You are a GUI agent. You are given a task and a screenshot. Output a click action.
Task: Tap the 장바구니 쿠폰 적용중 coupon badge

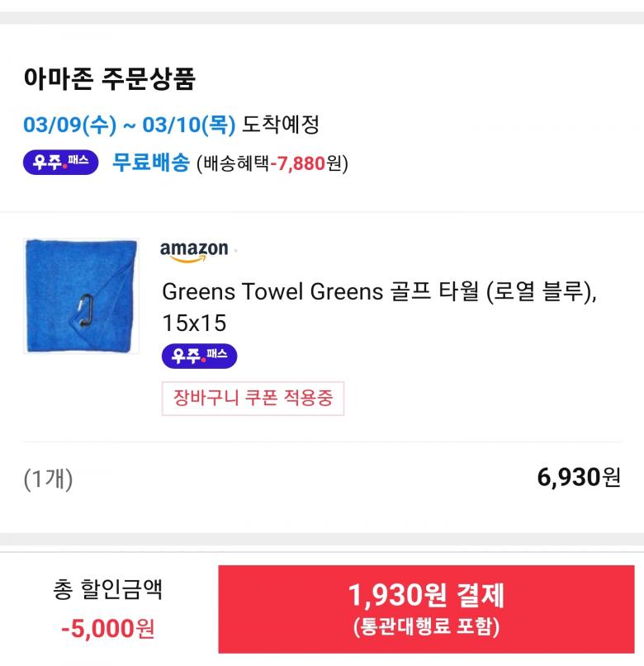pos(253,399)
